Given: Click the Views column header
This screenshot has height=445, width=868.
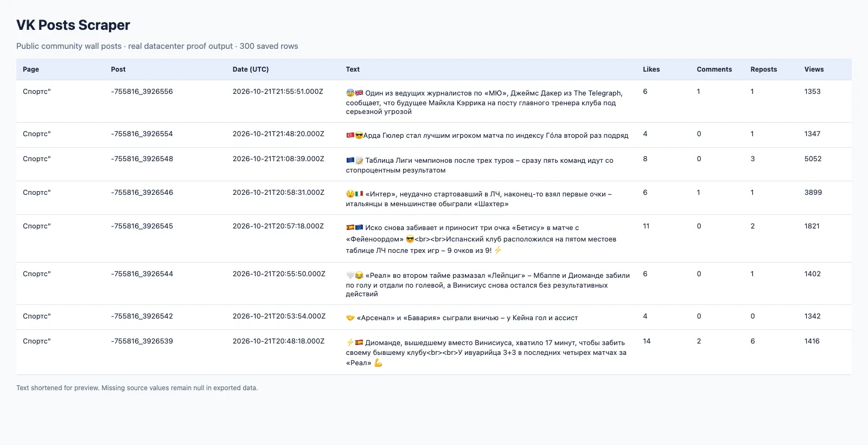Looking at the screenshot, I should (x=814, y=69).
